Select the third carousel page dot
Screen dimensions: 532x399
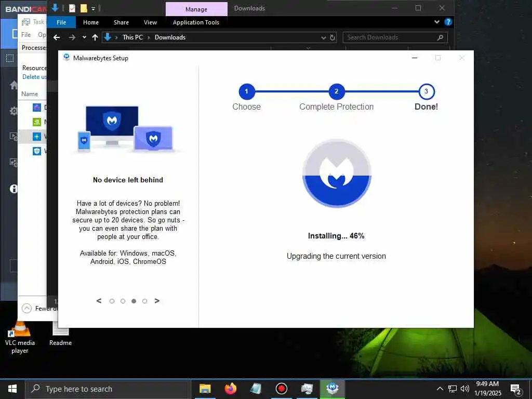click(134, 301)
